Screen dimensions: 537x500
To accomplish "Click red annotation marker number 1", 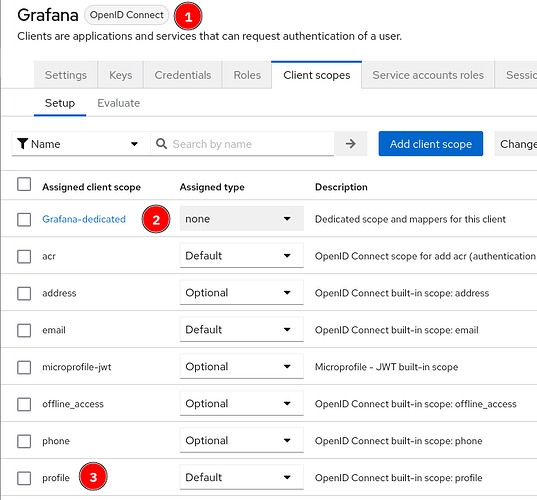I will tap(188, 16).
